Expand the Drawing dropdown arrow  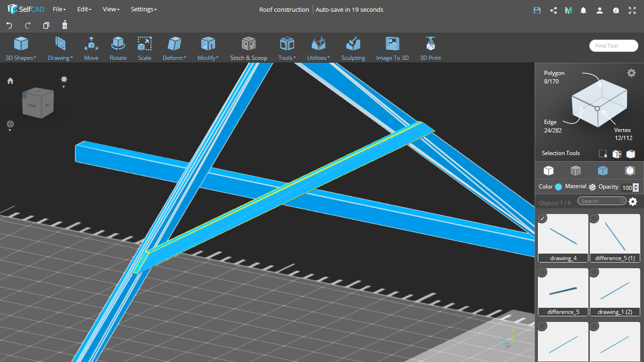click(x=71, y=58)
